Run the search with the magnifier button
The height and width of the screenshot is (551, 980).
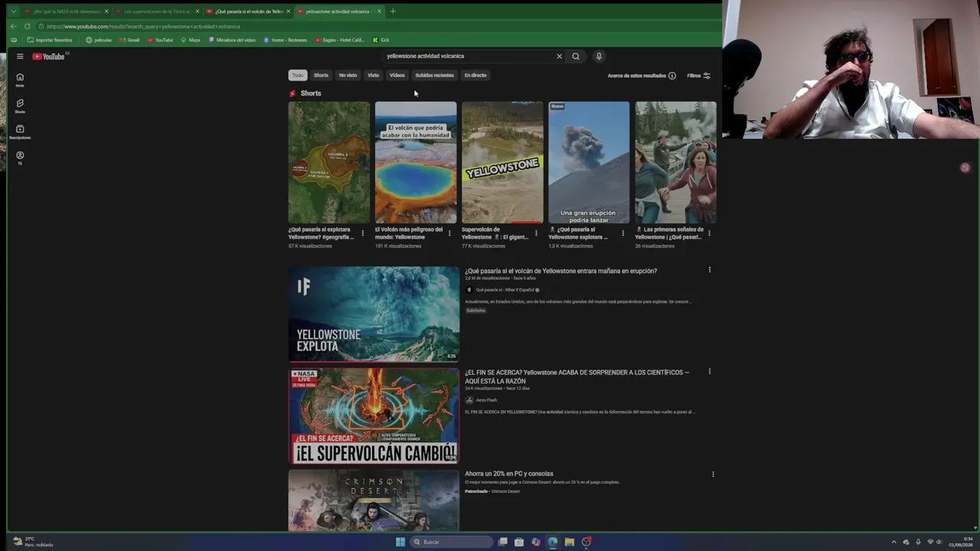click(576, 56)
